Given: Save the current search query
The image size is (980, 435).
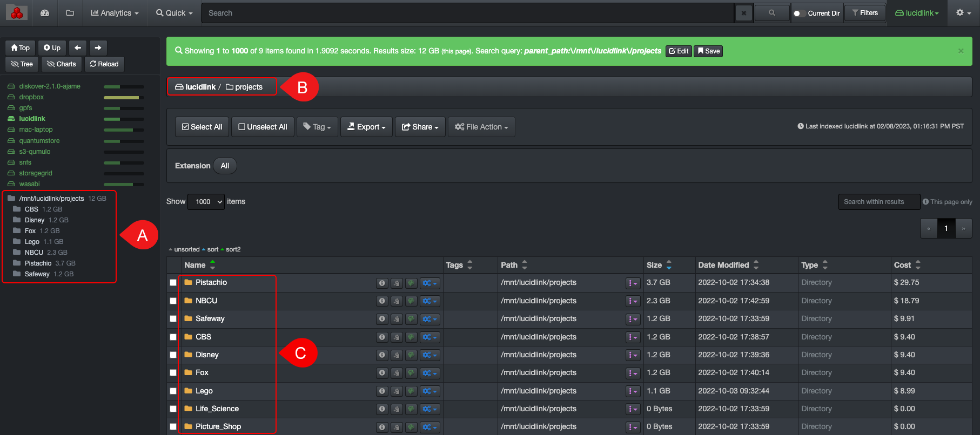Looking at the screenshot, I should click(708, 51).
